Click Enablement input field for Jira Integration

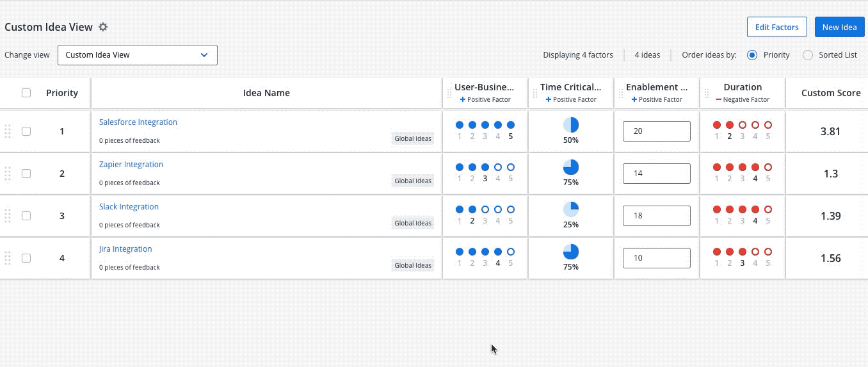tap(656, 258)
